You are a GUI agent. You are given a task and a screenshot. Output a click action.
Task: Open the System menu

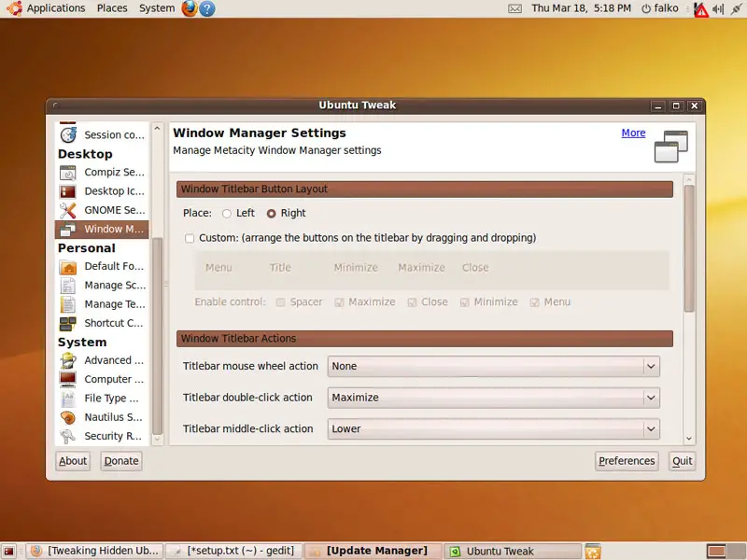point(157,8)
